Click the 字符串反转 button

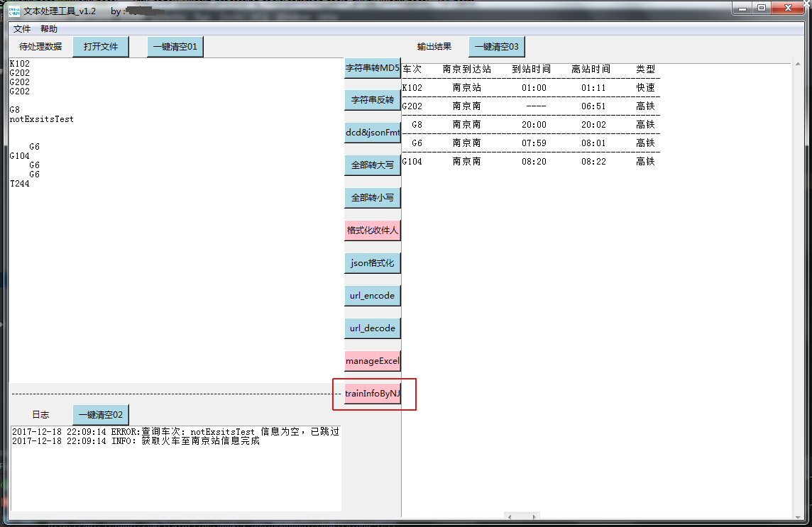373,100
